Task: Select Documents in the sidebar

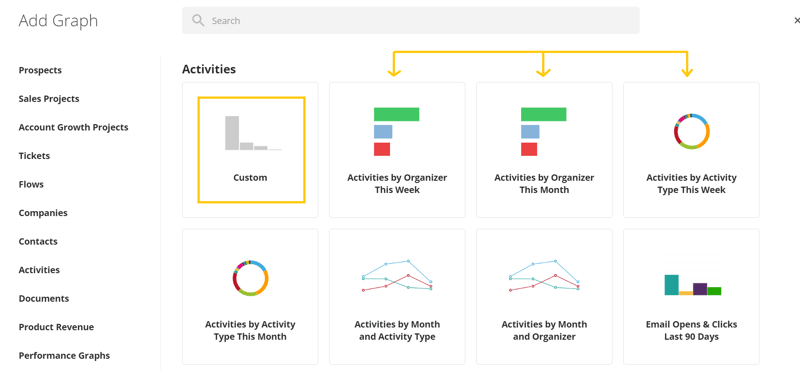Action: 44,299
